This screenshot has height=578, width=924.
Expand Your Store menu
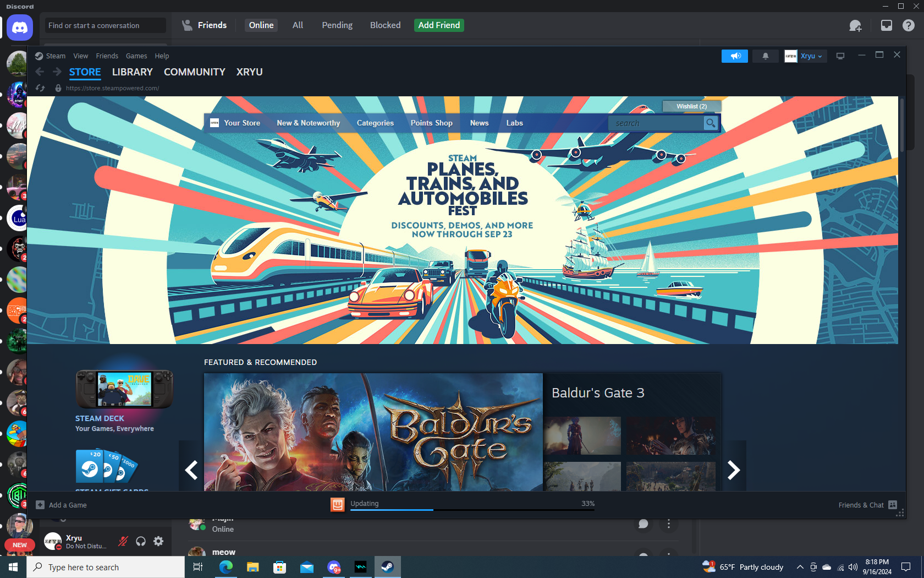tap(242, 123)
